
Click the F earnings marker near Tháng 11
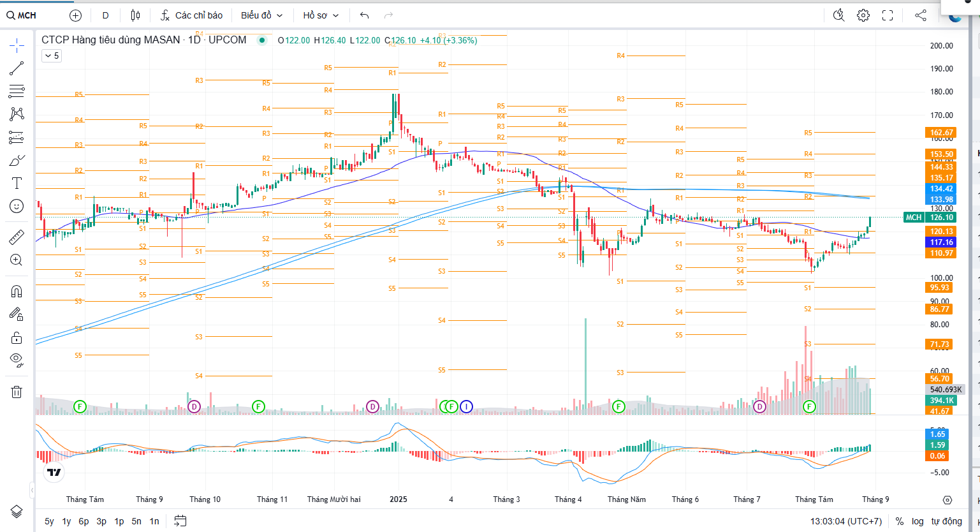click(258, 406)
